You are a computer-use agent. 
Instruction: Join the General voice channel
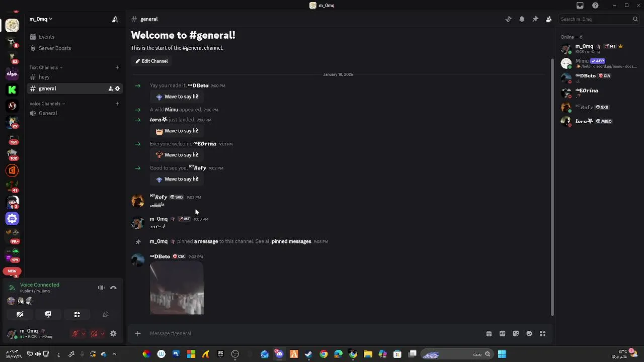(74, 113)
